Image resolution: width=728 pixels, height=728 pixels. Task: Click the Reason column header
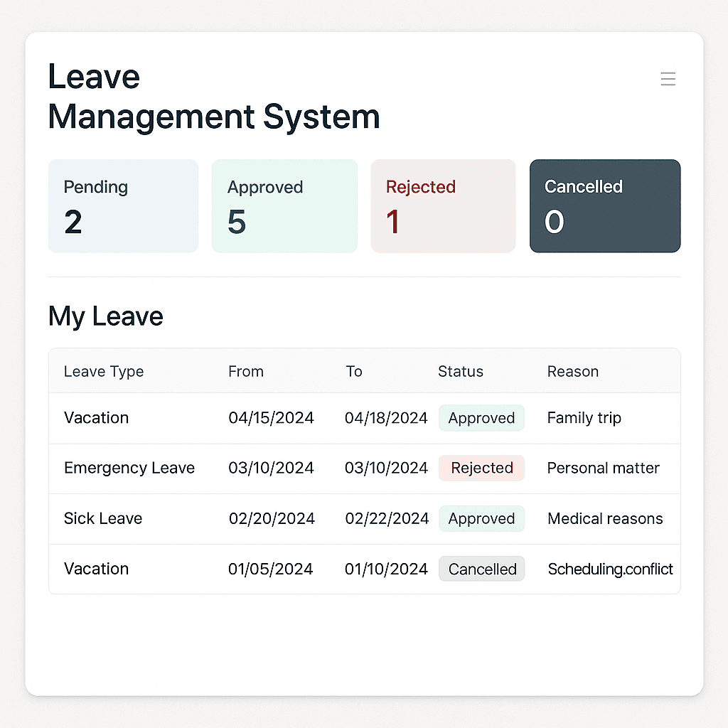coord(573,371)
